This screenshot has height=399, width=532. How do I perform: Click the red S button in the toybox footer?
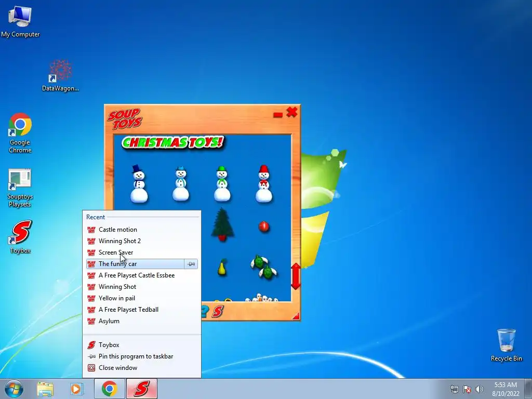point(218,312)
